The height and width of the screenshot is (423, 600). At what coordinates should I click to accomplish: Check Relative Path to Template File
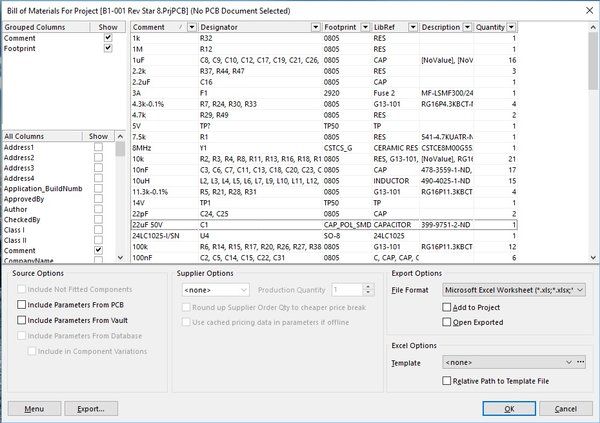(x=447, y=381)
